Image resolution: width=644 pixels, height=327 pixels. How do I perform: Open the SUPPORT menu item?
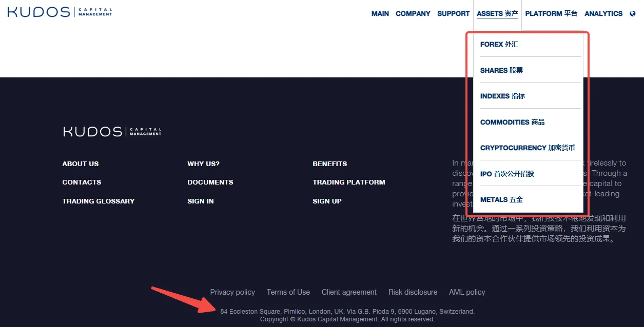pos(454,14)
